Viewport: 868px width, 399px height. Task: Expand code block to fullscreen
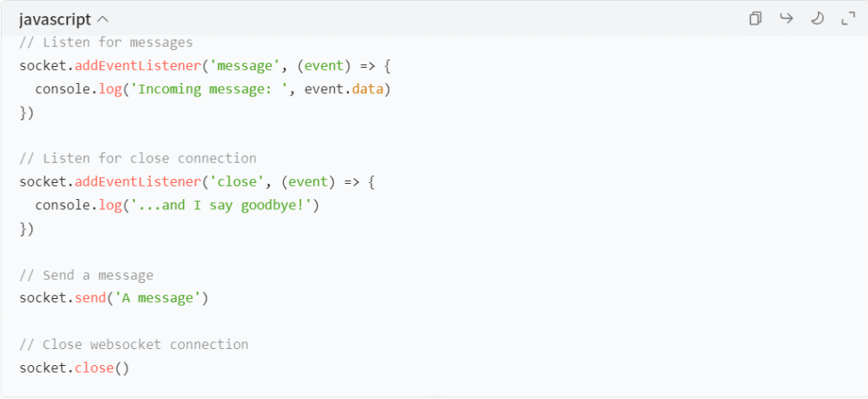[x=848, y=19]
